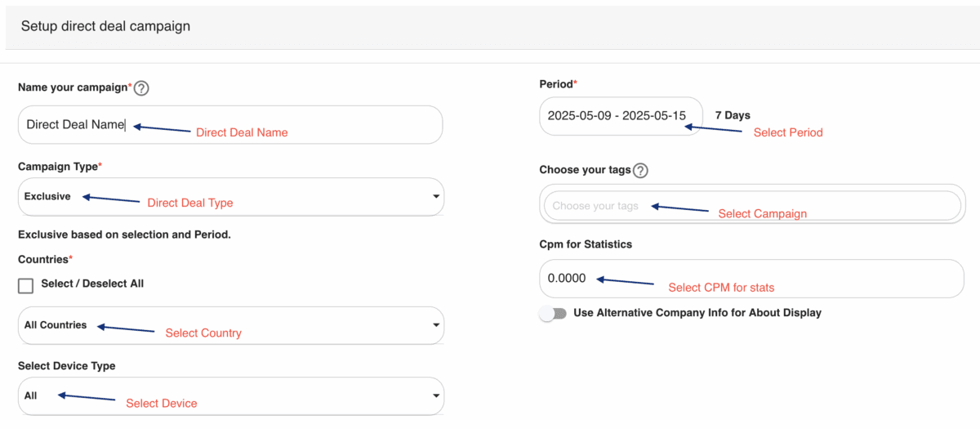Open the Period date range field
Image resolution: width=980 pixels, height=429 pixels.
click(x=621, y=116)
